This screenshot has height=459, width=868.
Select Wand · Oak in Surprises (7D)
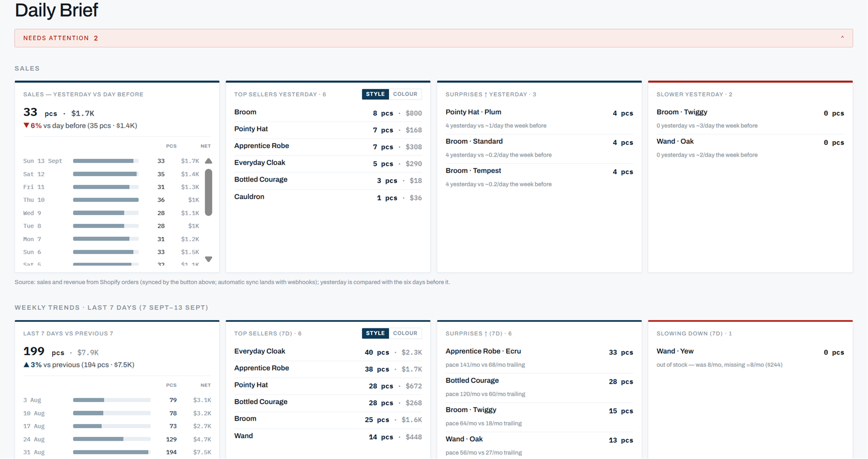[539, 445]
